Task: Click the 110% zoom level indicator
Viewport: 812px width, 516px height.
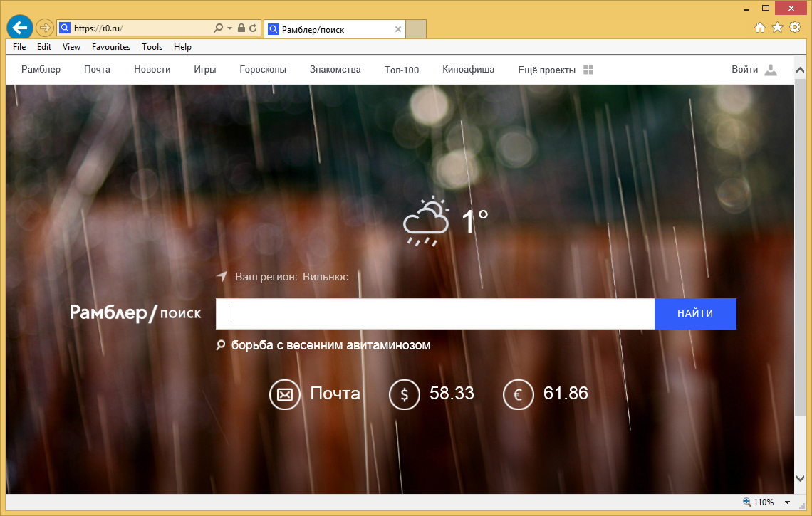Action: coord(759,502)
